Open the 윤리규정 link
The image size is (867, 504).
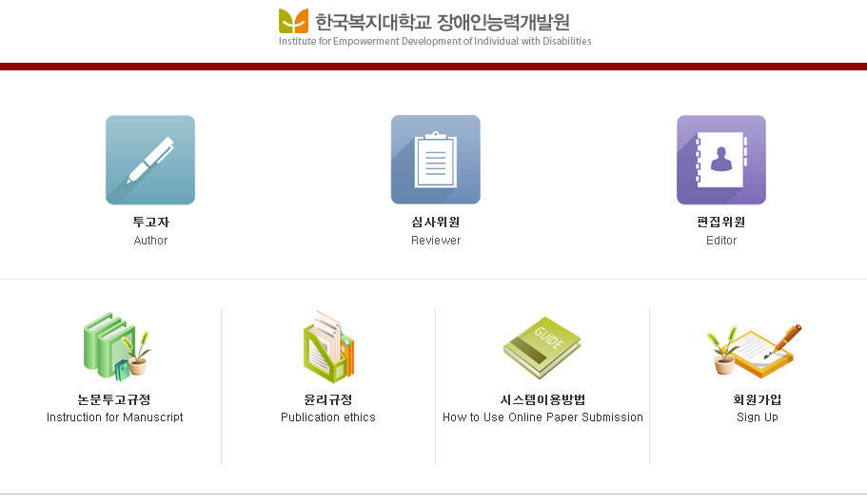(328, 399)
